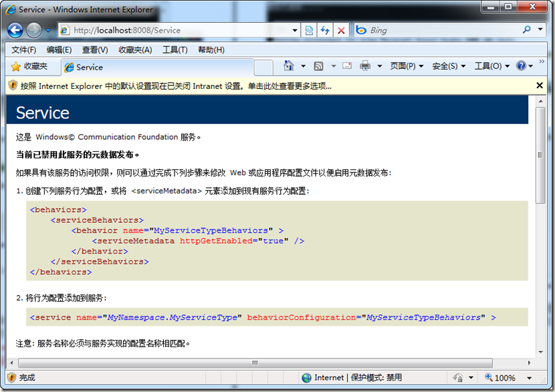Go back with the Back arrow button
Image resolution: width=555 pixels, height=392 pixels.
click(15, 31)
